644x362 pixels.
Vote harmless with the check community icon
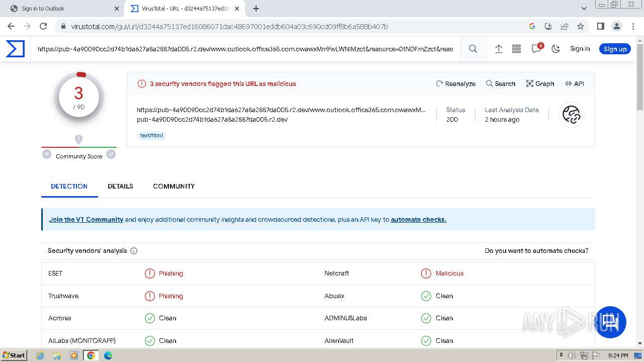111,154
